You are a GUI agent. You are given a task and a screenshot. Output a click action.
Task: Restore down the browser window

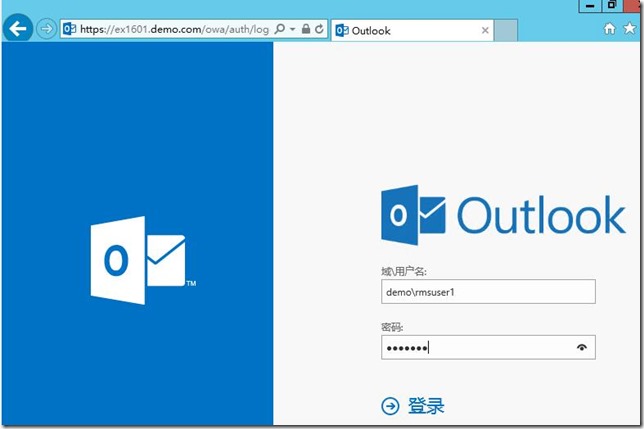pos(612,5)
